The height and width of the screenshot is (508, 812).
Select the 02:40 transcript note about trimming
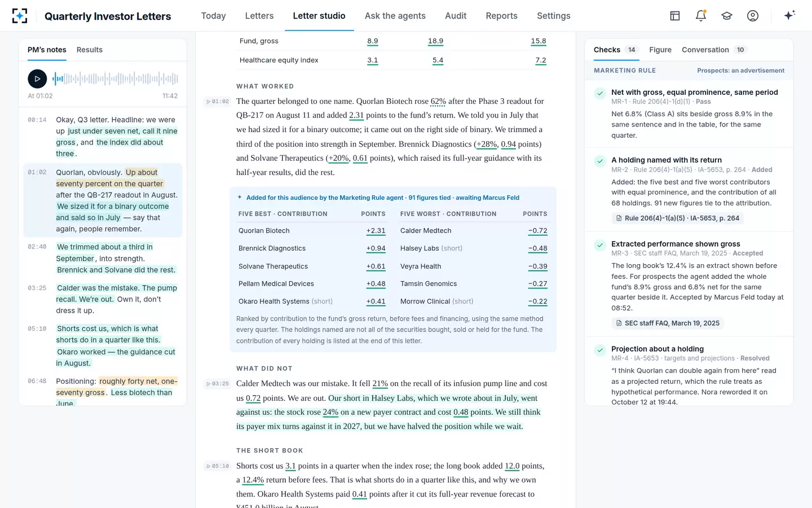pyautogui.click(x=103, y=259)
